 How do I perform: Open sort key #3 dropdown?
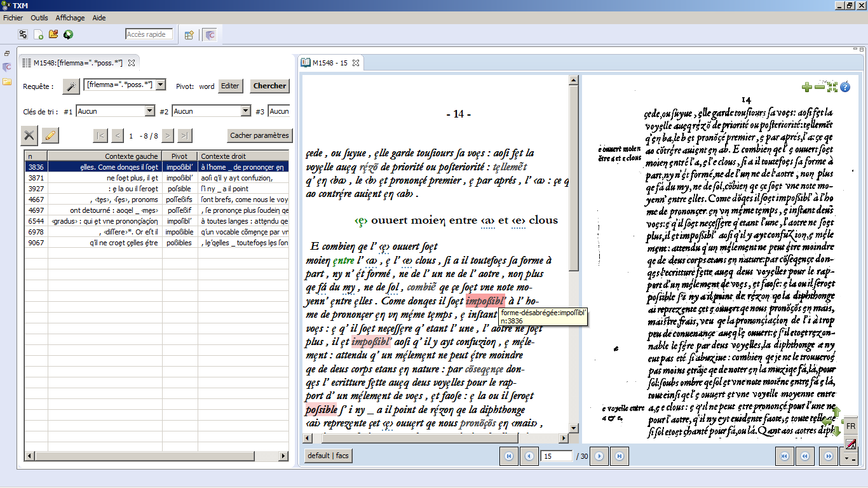pyautogui.click(x=278, y=111)
